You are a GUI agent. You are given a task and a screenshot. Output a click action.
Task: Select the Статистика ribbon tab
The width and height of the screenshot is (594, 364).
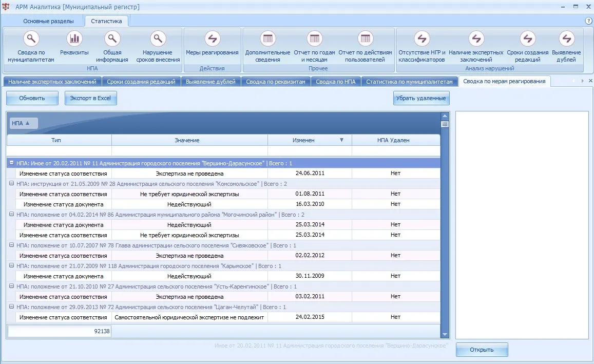(106, 21)
